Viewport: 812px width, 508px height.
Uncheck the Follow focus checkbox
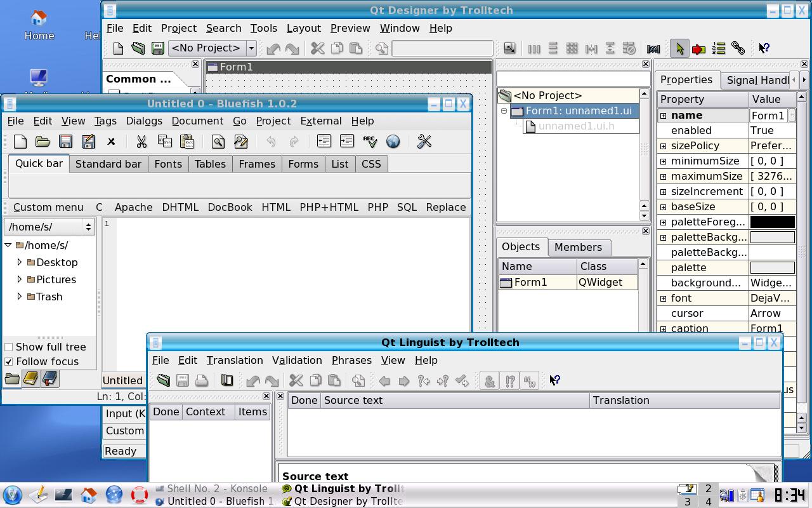coord(9,361)
